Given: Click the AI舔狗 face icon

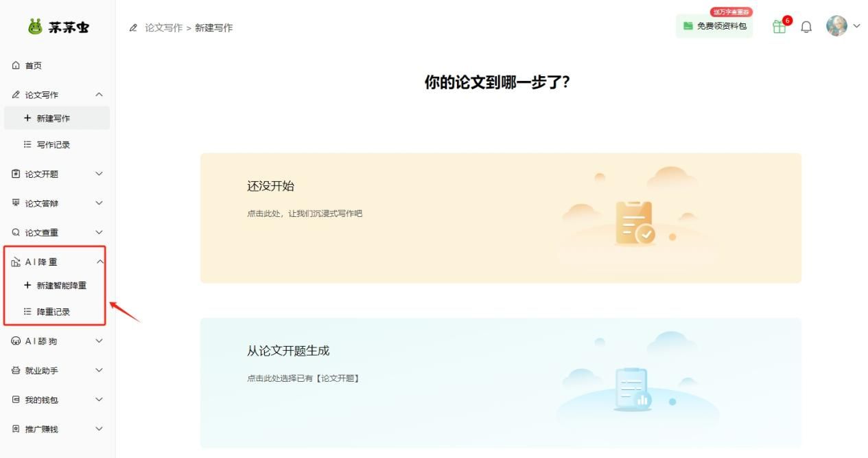Looking at the screenshot, I should (x=16, y=341).
